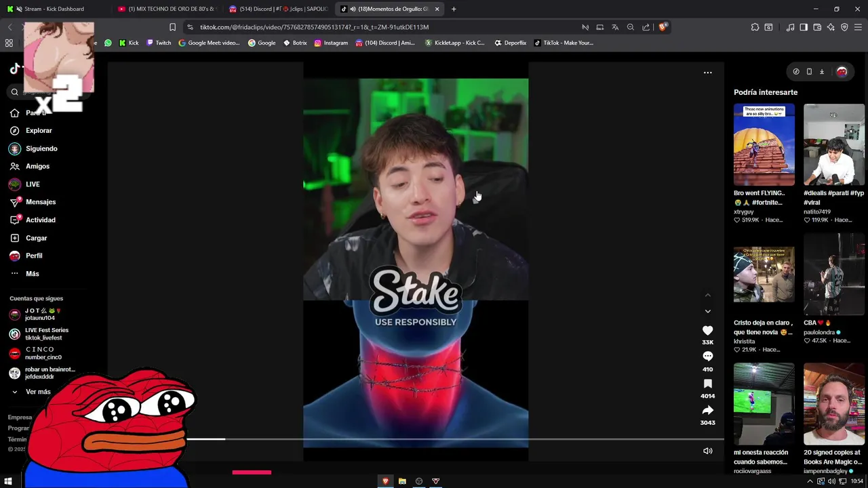Viewport: 868px width, 488px height.
Task: Save video with the bookmark icon
Action: pyautogui.click(x=707, y=384)
